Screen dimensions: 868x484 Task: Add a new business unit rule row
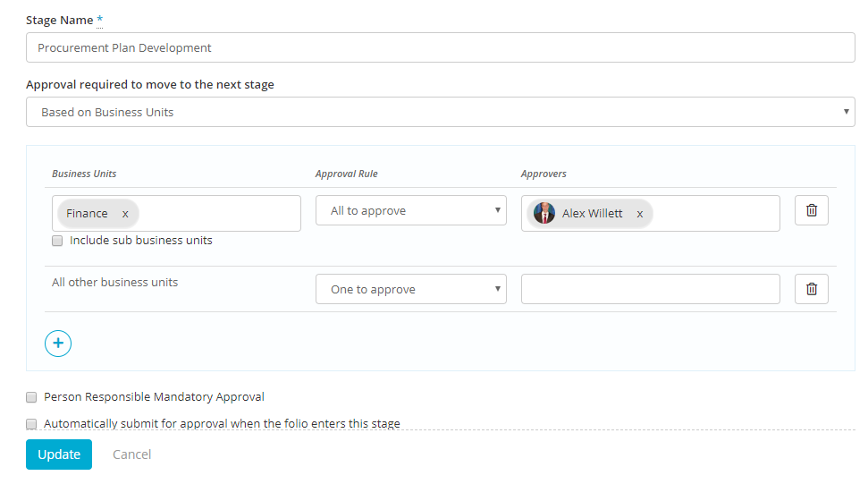tap(58, 344)
